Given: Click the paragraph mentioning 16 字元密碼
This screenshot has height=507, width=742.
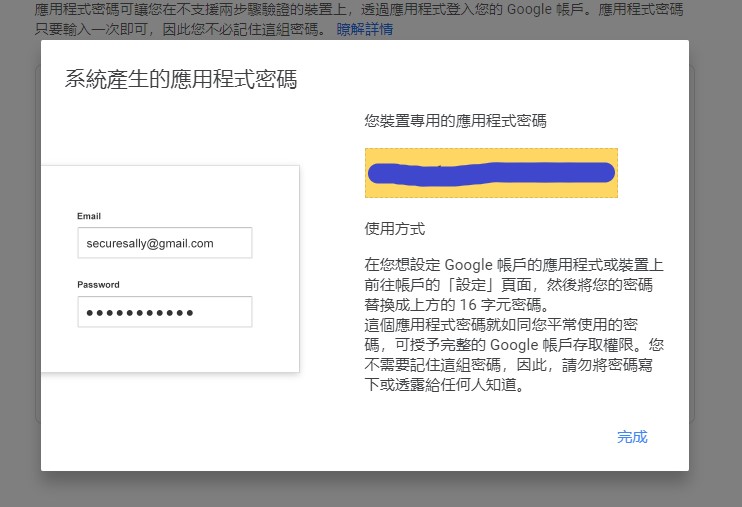Looking at the screenshot, I should click(514, 324).
